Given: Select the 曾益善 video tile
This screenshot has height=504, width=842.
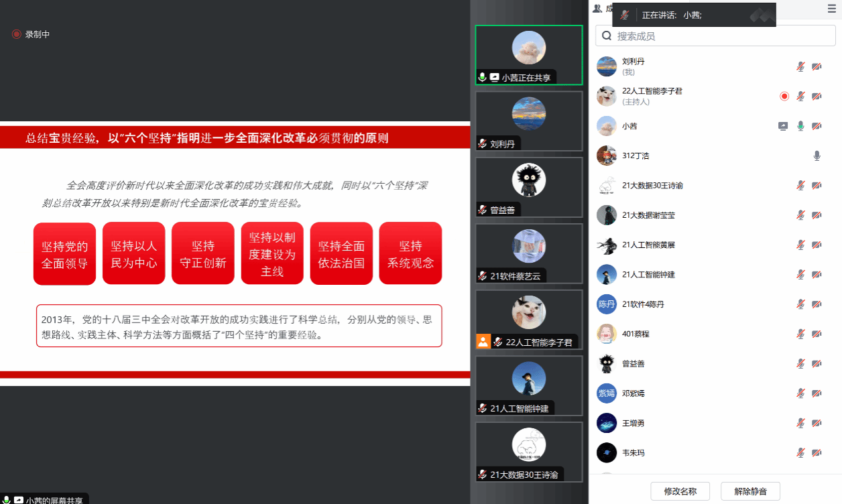Looking at the screenshot, I should point(528,187).
